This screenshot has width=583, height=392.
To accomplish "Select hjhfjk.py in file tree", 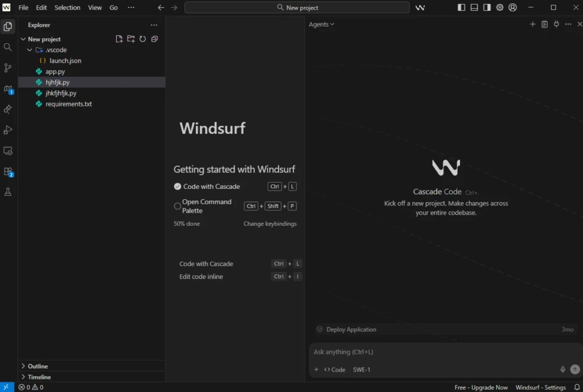I will point(92,82).
